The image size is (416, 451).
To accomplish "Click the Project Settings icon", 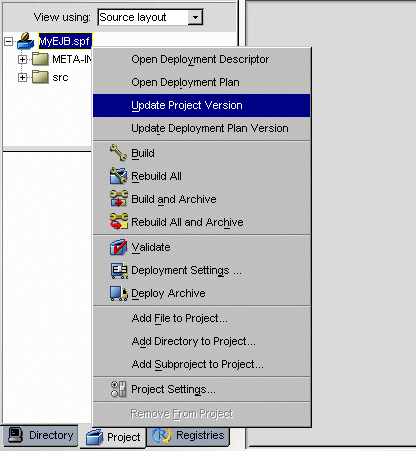I will click(x=118, y=389).
